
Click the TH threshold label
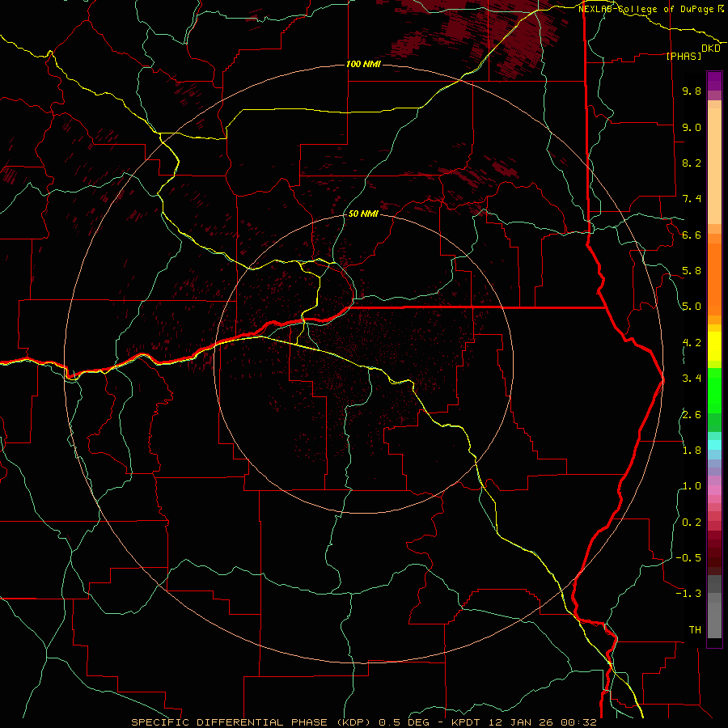(x=695, y=630)
